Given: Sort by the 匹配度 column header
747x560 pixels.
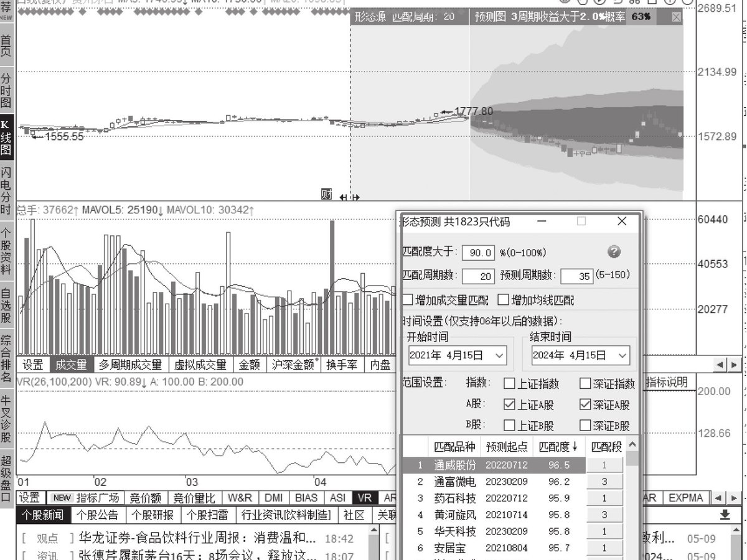Looking at the screenshot, I should (x=558, y=446).
